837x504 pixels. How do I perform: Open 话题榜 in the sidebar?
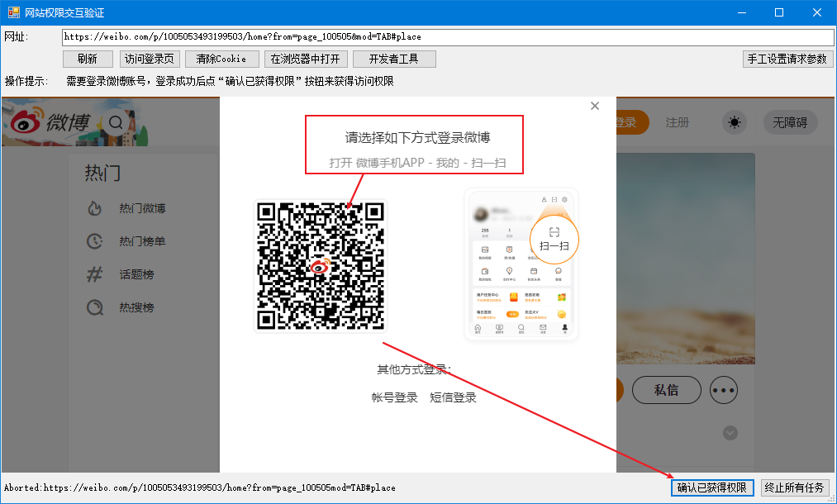pyautogui.click(x=136, y=274)
